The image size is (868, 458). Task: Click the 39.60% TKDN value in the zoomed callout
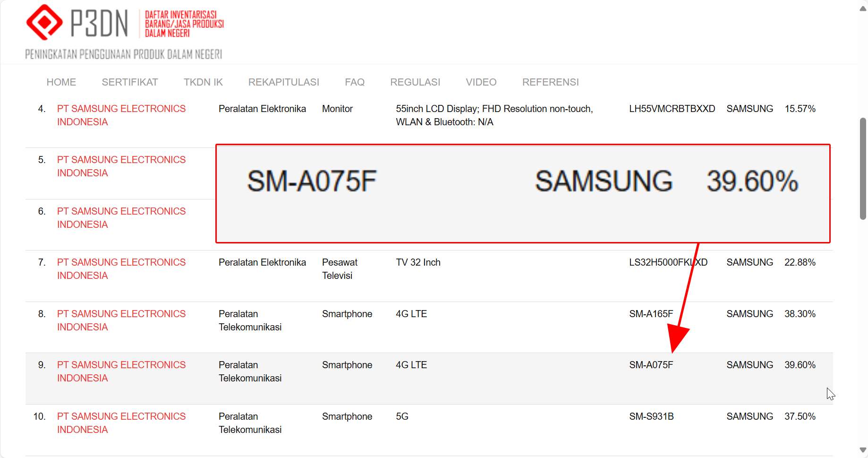[x=752, y=181]
